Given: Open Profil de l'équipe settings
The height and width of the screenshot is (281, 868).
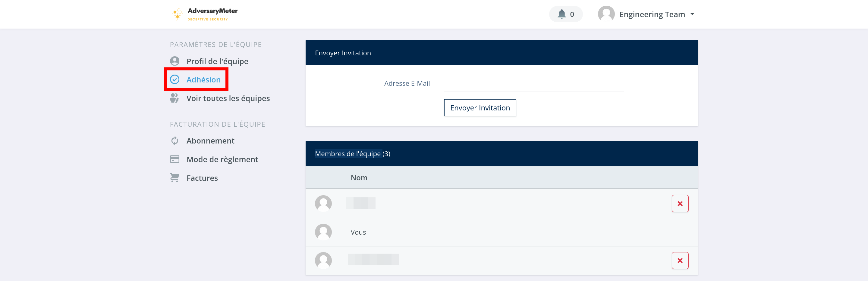Looking at the screenshot, I should coord(217,61).
